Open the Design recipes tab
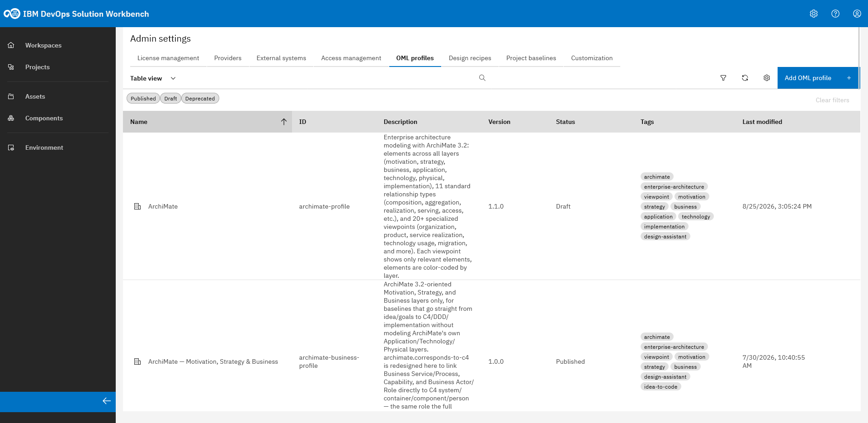Image resolution: width=868 pixels, height=423 pixels. 470,58
